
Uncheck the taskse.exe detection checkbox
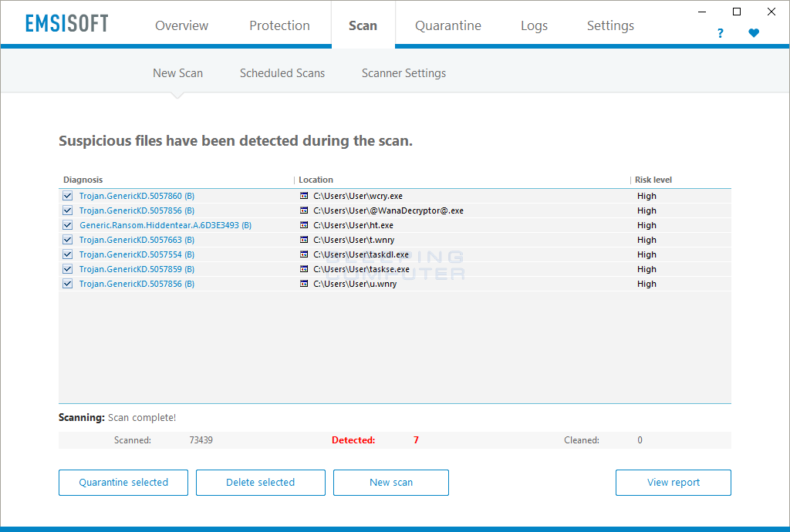click(68, 269)
